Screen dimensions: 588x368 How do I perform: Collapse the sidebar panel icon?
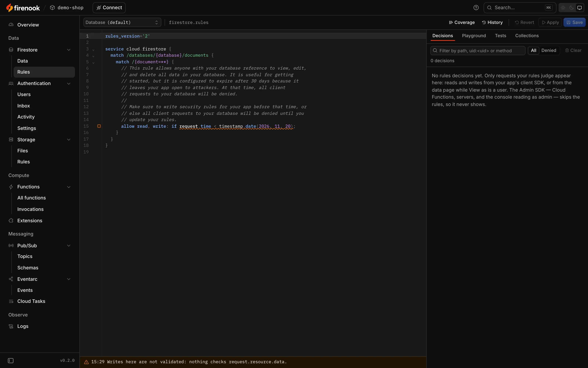[11, 360]
